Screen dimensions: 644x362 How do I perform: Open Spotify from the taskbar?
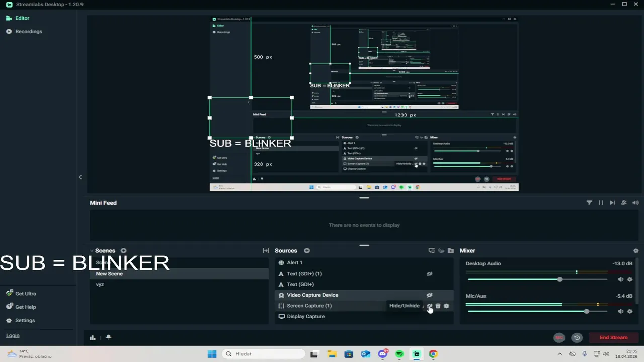399,354
